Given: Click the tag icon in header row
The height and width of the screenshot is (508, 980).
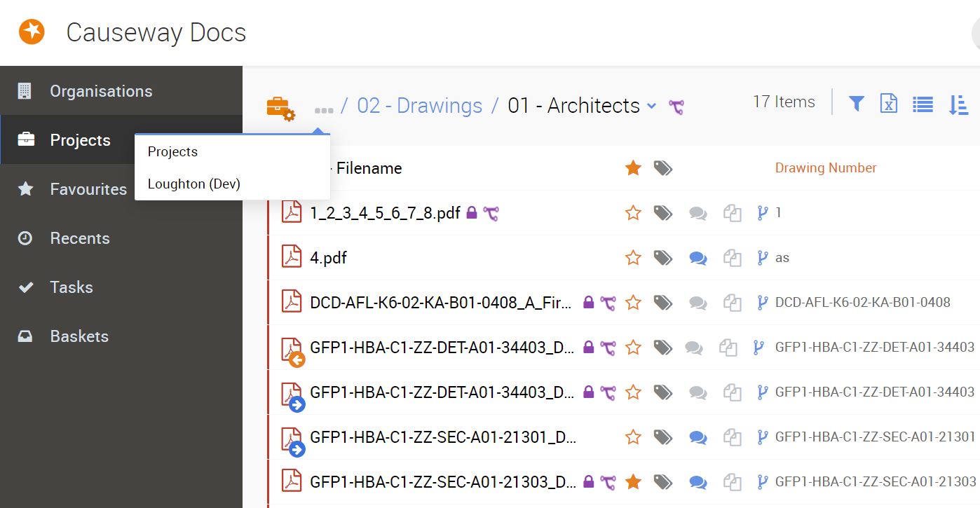Looking at the screenshot, I should click(662, 167).
